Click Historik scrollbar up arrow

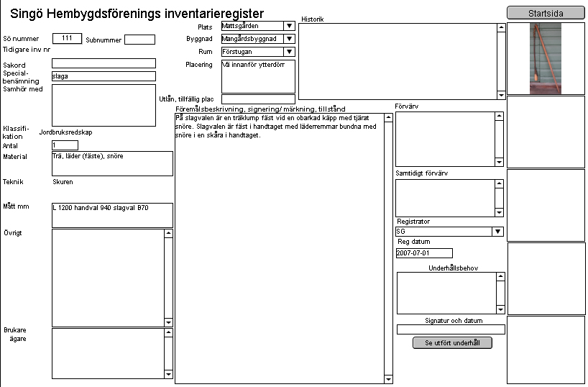tap(501, 27)
